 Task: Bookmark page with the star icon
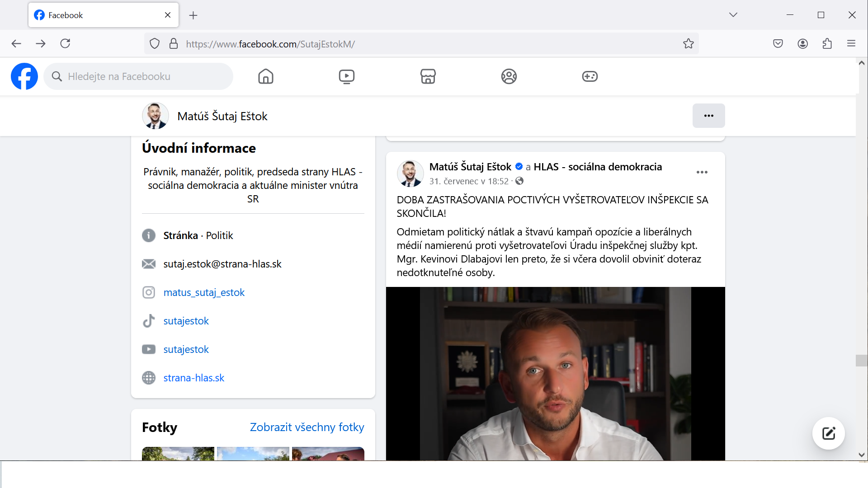click(x=688, y=44)
